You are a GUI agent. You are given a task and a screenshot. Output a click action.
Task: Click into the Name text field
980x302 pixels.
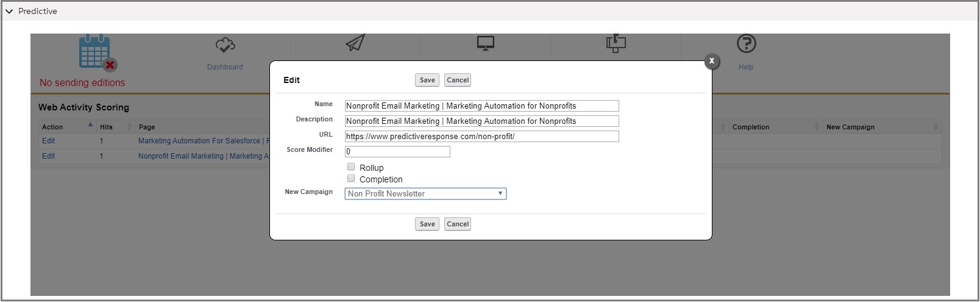point(481,106)
